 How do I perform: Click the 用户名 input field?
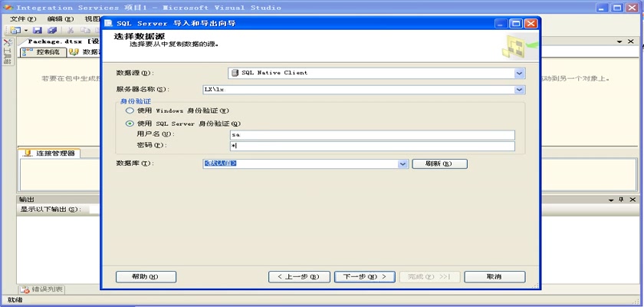pyautogui.click(x=373, y=135)
